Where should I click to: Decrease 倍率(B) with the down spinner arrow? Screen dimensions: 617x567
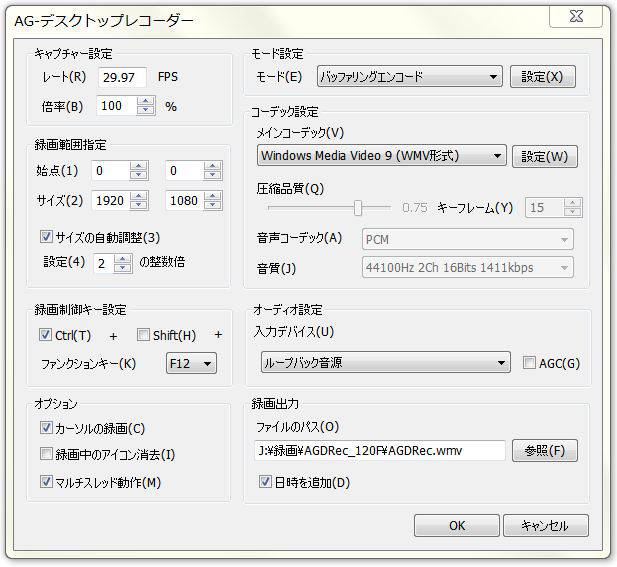(146, 111)
